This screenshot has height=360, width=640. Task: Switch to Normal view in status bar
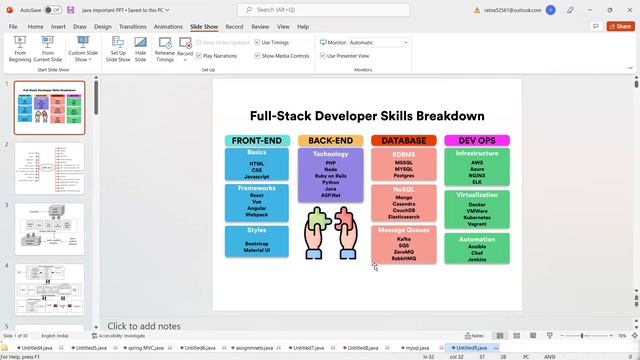[x=500, y=336]
